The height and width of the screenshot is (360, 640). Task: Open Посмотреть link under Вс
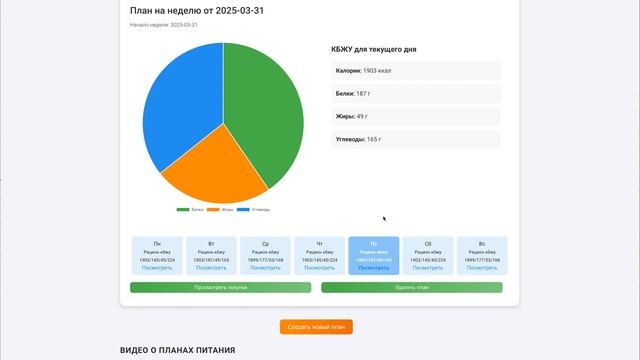(x=482, y=268)
